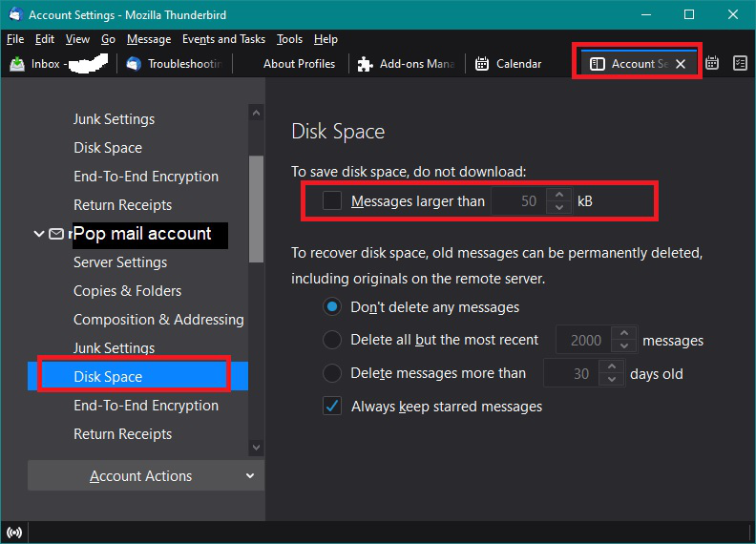This screenshot has width=756, height=544.
Task: Open Junk Settings under Pop mail account
Action: (114, 347)
